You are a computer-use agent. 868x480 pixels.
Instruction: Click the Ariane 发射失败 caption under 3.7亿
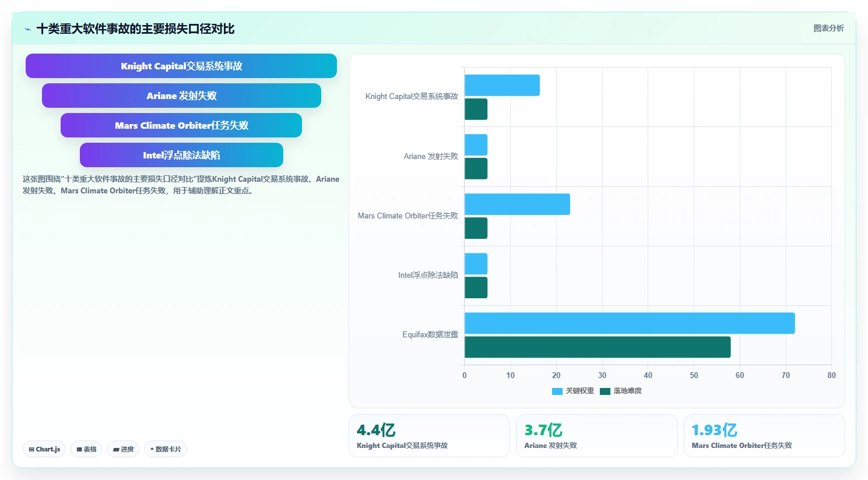[x=550, y=446]
